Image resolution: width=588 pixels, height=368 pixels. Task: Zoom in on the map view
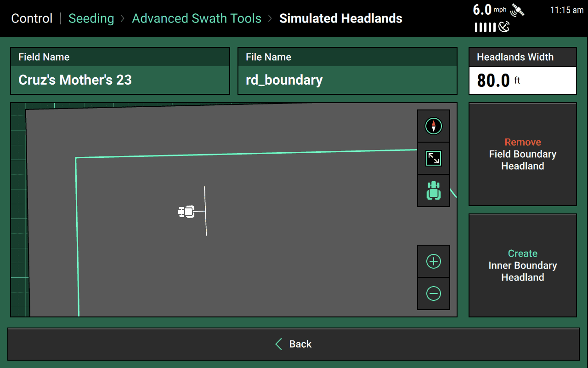434,261
